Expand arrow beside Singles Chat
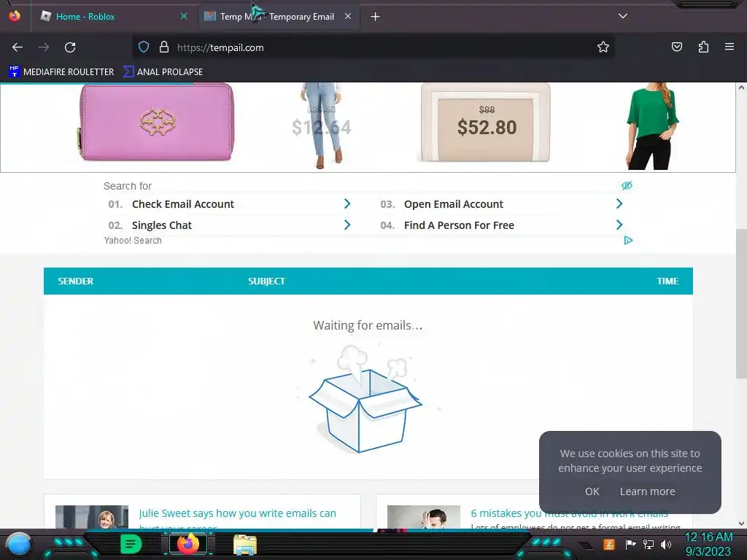747x560 pixels. [347, 225]
